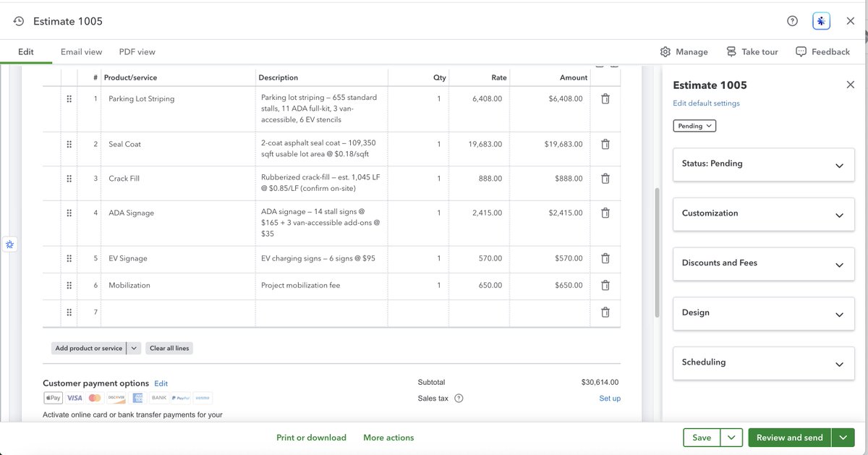Open Manage gear settings
The width and height of the screenshot is (868, 455).
pos(684,52)
